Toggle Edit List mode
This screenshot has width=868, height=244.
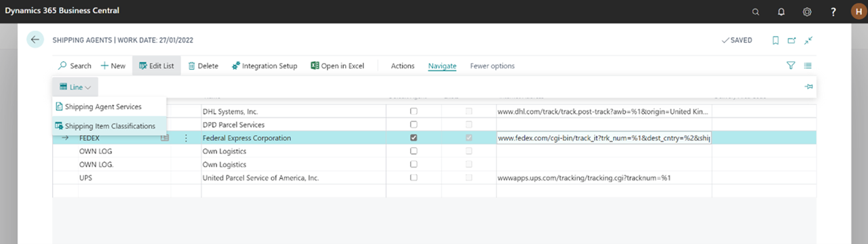click(x=156, y=66)
